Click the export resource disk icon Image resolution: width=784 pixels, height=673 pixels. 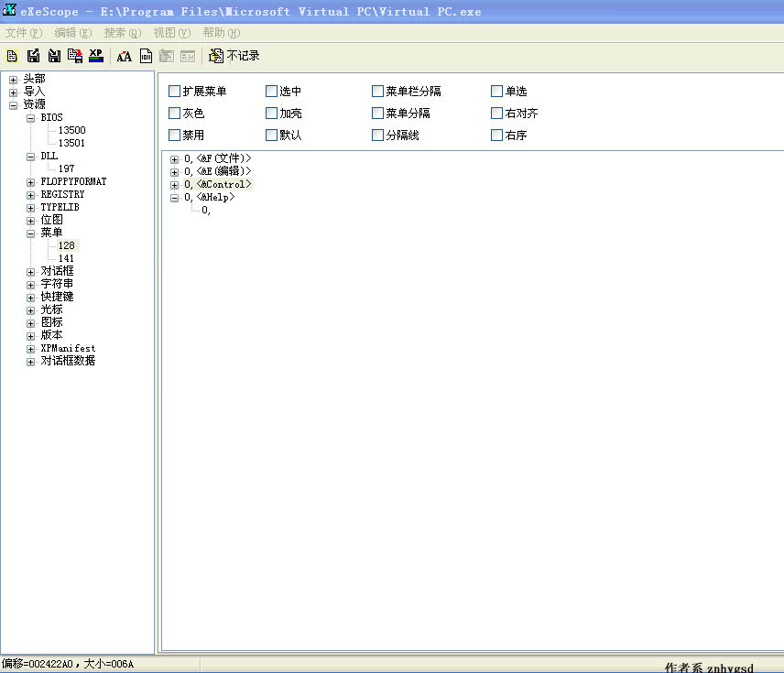[33, 56]
